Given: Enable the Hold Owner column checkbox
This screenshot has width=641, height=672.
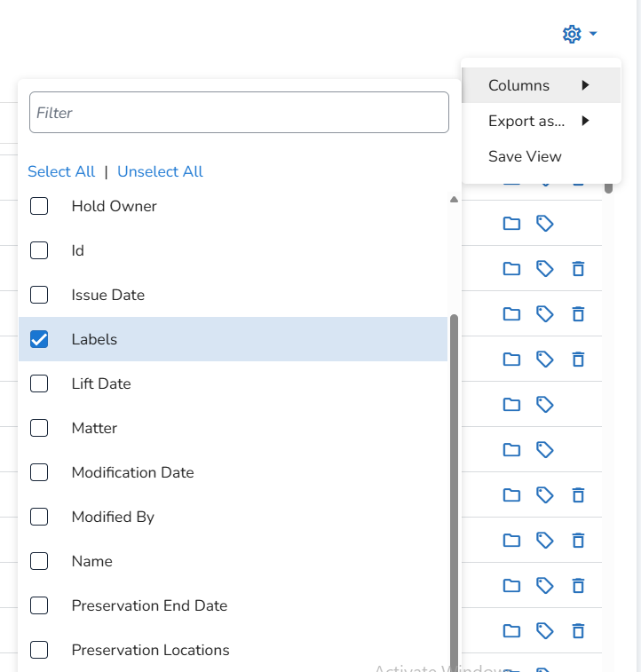Looking at the screenshot, I should [x=39, y=206].
